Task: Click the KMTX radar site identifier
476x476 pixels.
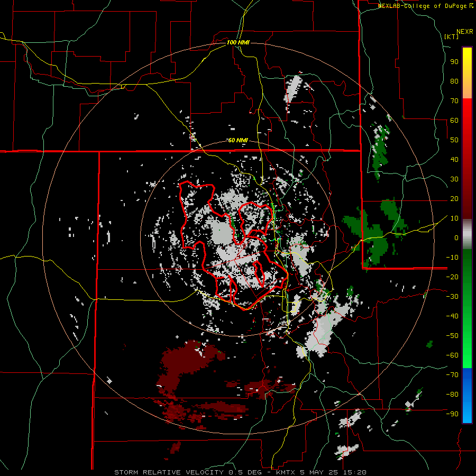Action: [286, 472]
